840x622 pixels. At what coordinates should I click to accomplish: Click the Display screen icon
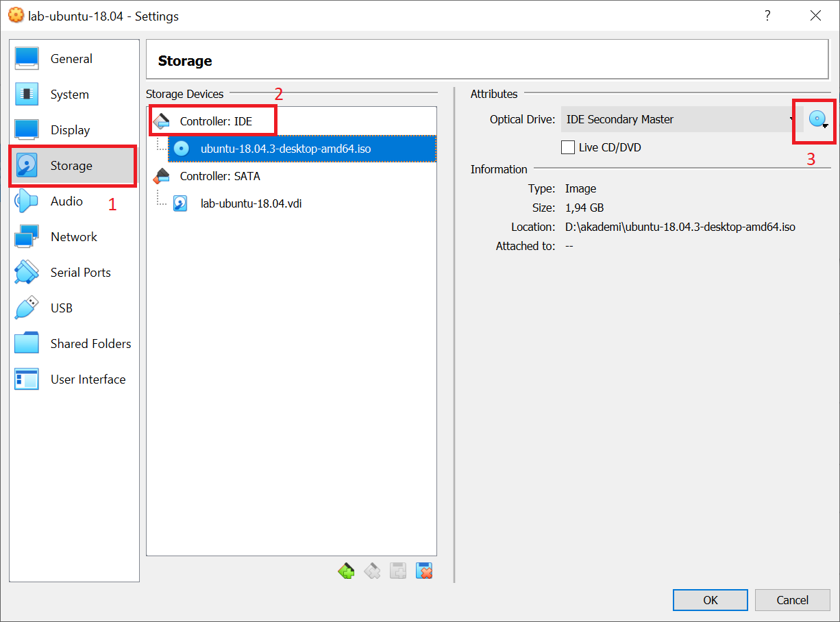point(27,130)
